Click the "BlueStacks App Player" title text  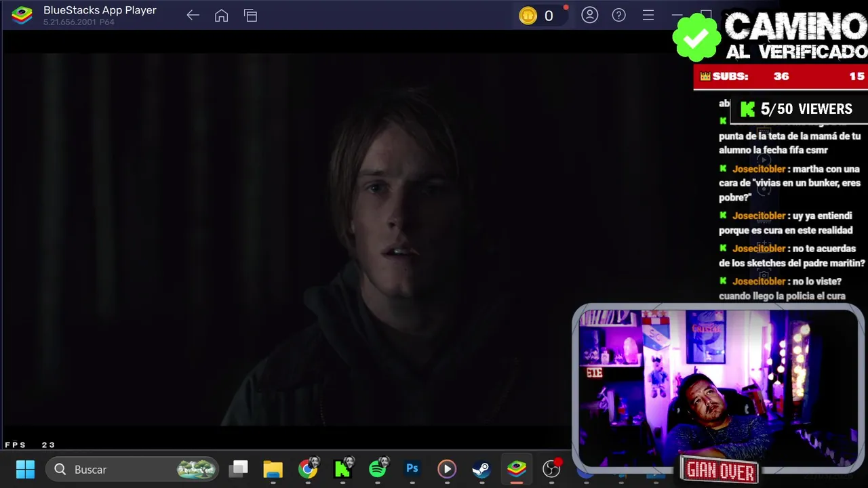pos(100,10)
